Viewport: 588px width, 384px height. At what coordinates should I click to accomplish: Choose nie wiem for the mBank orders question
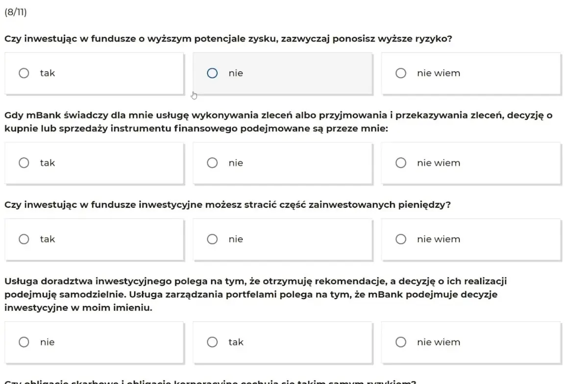click(x=470, y=163)
